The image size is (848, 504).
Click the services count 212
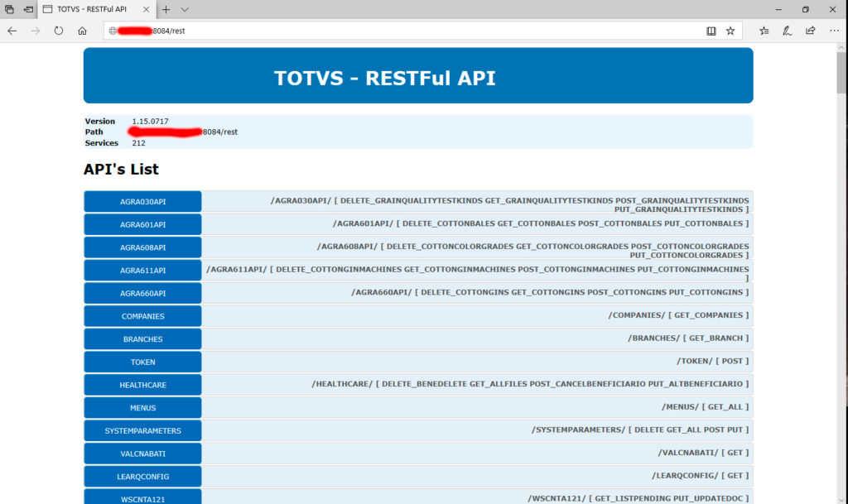[138, 143]
